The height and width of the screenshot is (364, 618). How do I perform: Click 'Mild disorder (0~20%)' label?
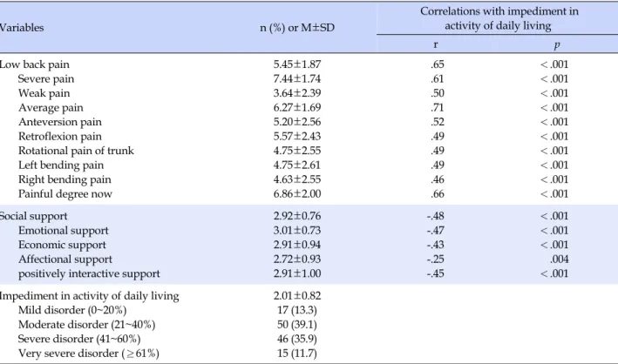click(72, 310)
